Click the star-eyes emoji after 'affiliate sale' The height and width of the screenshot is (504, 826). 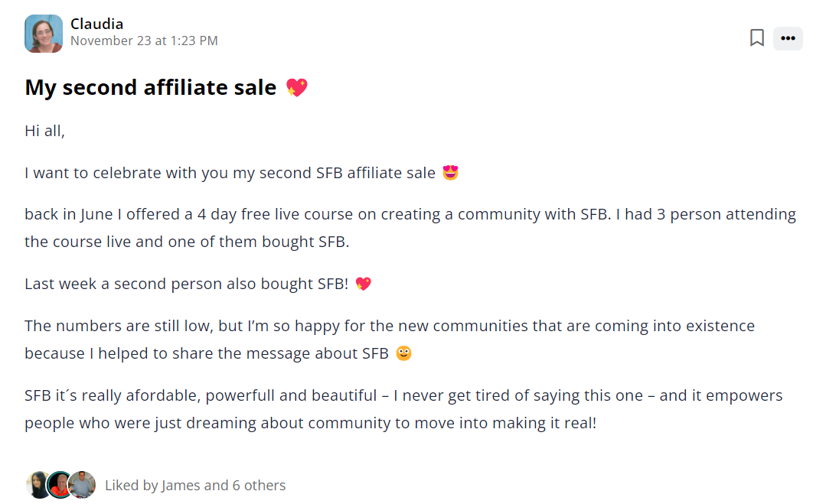point(451,173)
